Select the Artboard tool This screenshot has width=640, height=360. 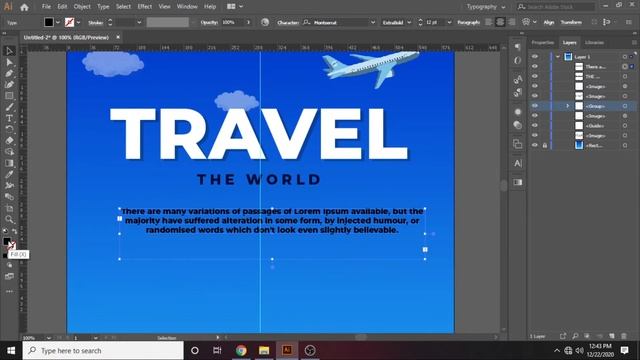(x=9, y=208)
